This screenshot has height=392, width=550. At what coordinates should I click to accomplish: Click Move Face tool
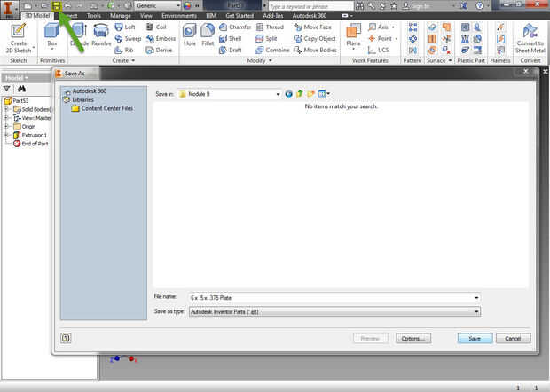point(312,27)
